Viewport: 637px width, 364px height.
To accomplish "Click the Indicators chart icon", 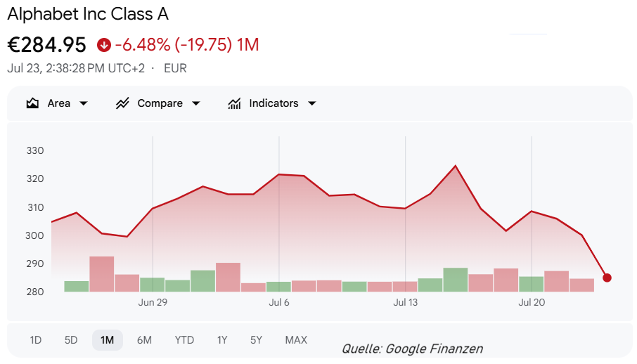I will (x=234, y=103).
